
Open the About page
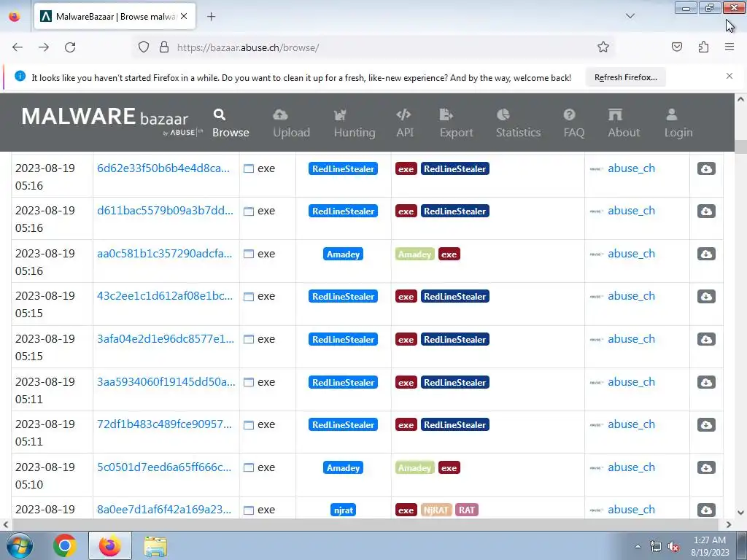[624, 123]
